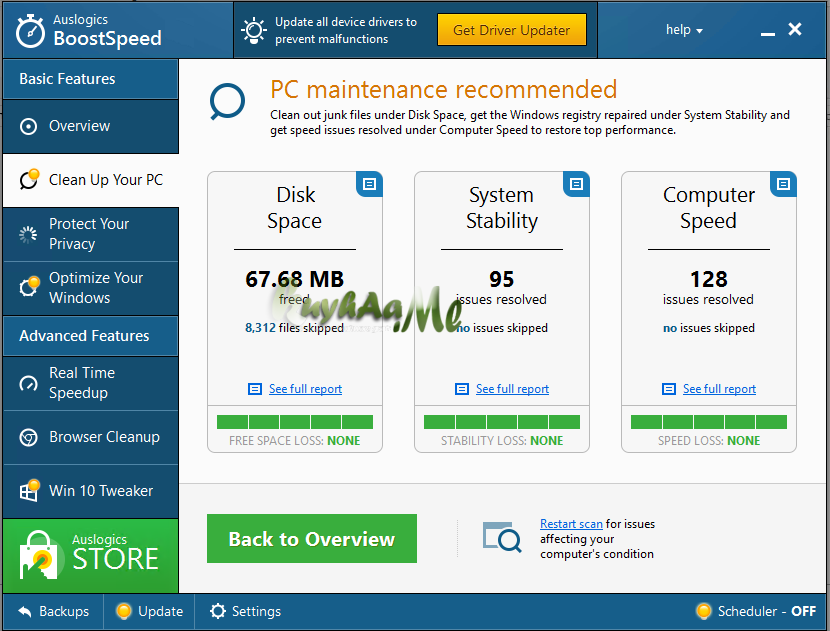Click the 67.68 MB freed value
Screen dimensions: 830x631
(295, 280)
